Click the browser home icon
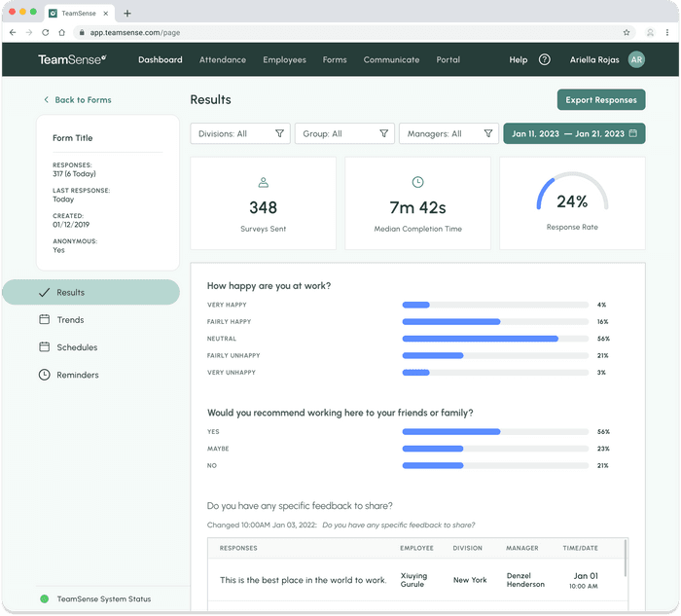The image size is (681, 616). (x=61, y=32)
